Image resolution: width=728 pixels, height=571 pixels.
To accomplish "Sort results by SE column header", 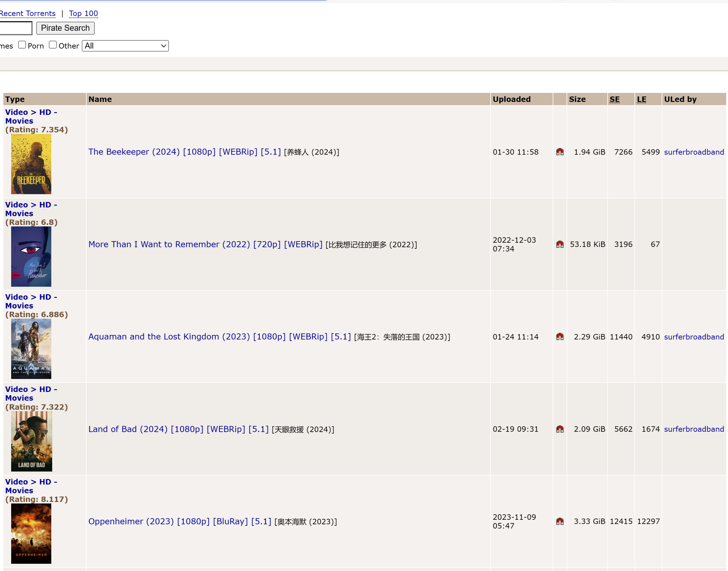I will coord(614,99).
